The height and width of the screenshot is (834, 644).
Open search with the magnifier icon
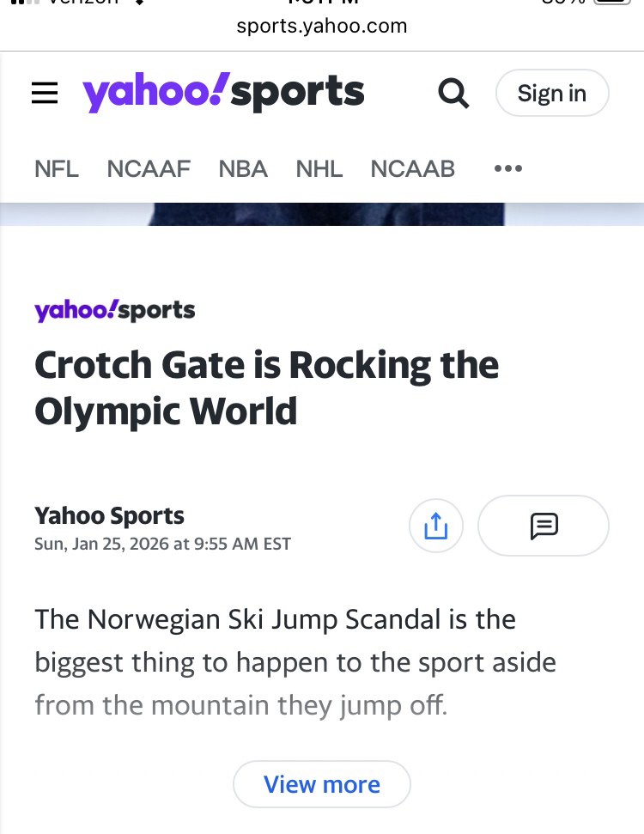(x=453, y=93)
